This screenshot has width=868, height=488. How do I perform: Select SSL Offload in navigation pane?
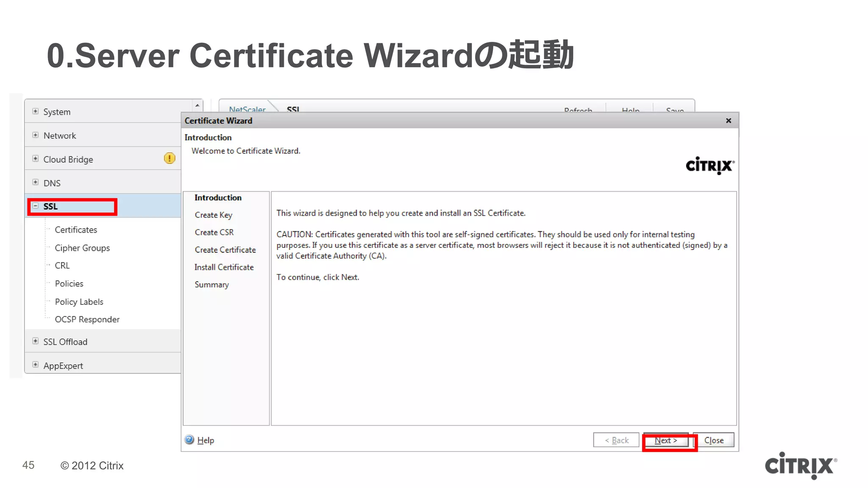click(x=65, y=342)
